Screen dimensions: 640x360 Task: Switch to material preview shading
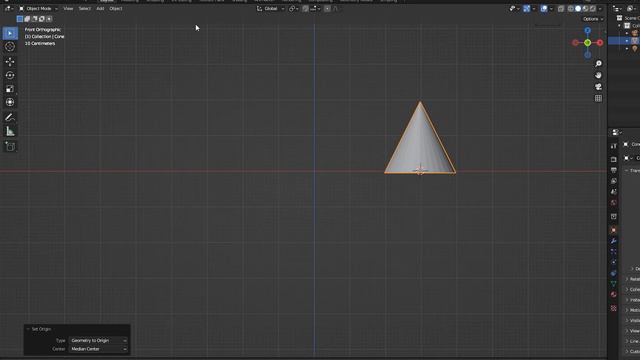click(585, 9)
